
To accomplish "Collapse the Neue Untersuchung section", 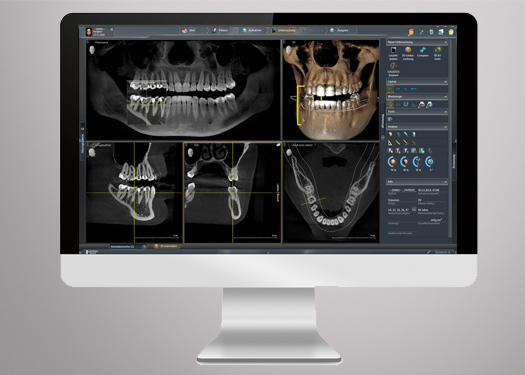I will click(445, 42).
